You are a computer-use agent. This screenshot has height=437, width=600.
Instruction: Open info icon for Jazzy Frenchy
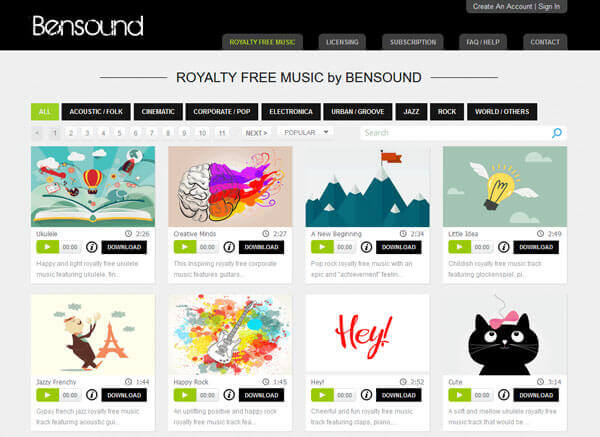(x=91, y=395)
